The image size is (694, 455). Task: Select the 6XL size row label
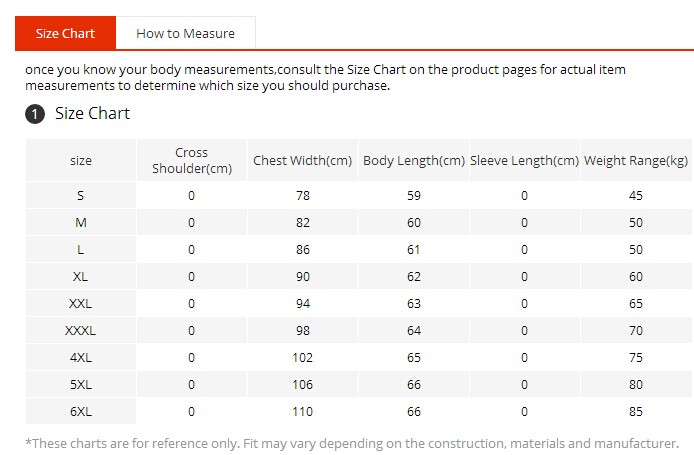[81, 411]
